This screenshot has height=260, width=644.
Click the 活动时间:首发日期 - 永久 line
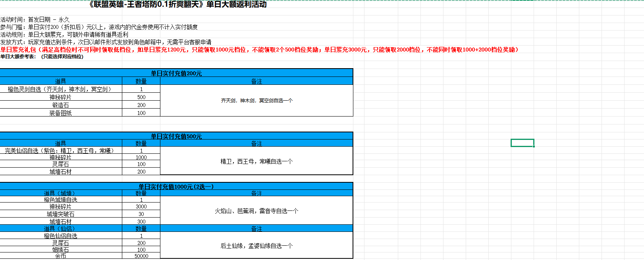(35, 19)
